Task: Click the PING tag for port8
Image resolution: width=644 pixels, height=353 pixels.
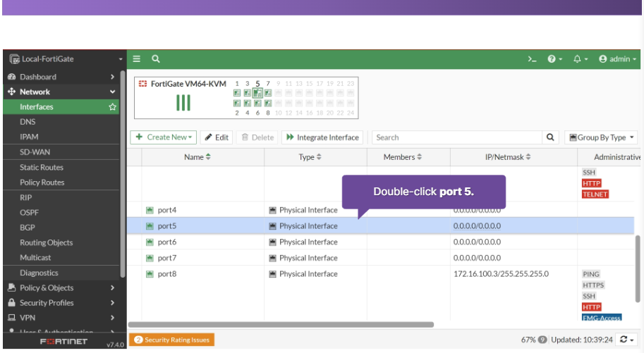Action: (591, 274)
